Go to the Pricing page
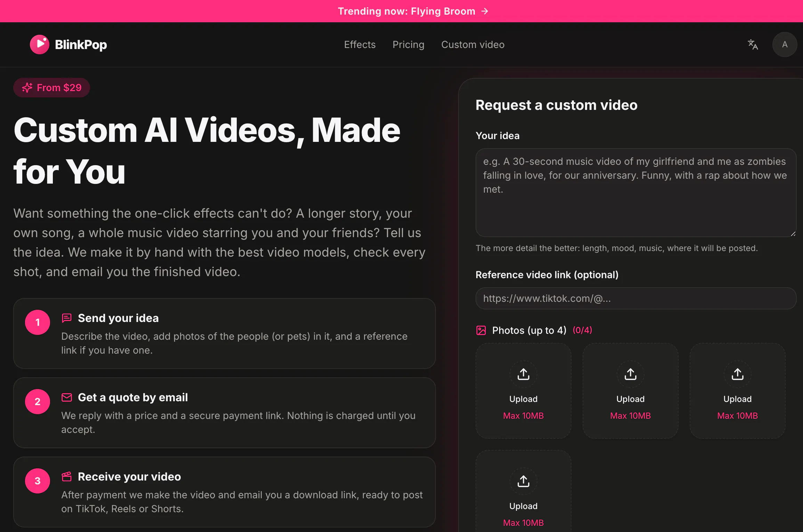The image size is (803, 532). [x=408, y=45]
